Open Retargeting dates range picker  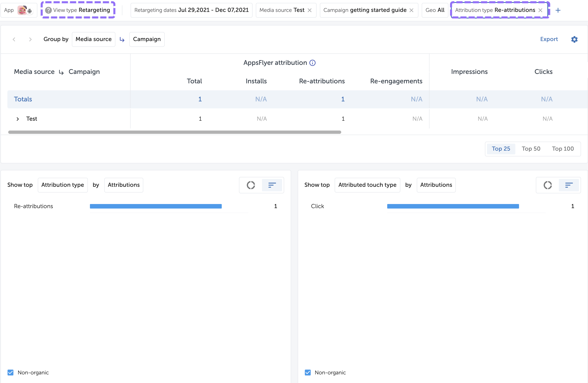(x=191, y=10)
